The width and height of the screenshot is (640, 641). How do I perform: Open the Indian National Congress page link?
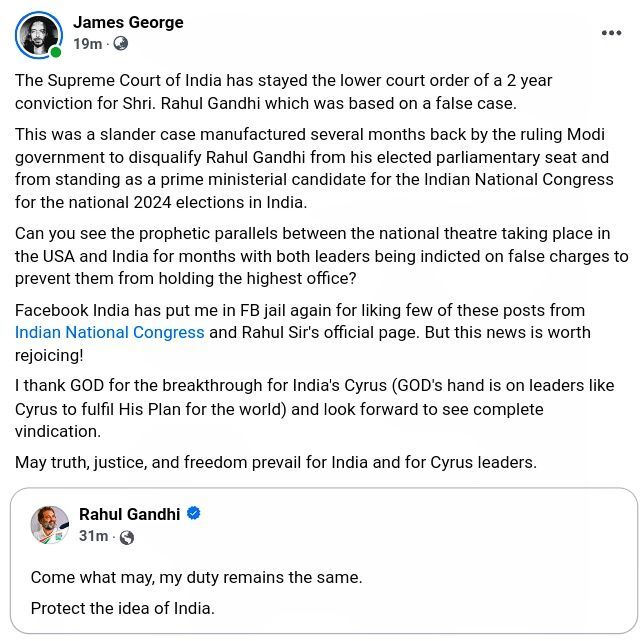110,332
